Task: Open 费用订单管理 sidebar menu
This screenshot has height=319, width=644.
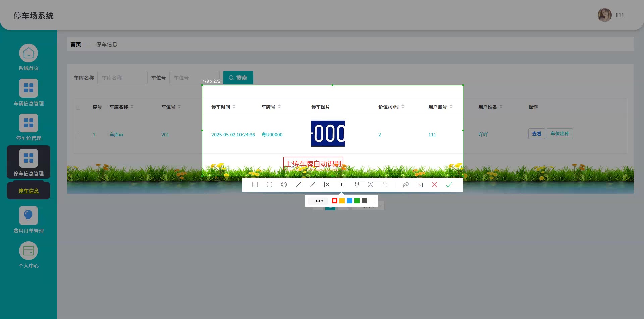Action: [x=29, y=220]
